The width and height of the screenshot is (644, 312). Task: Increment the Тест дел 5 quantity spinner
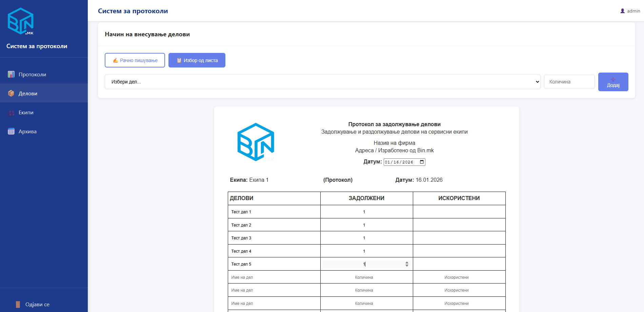pyautogui.click(x=407, y=262)
